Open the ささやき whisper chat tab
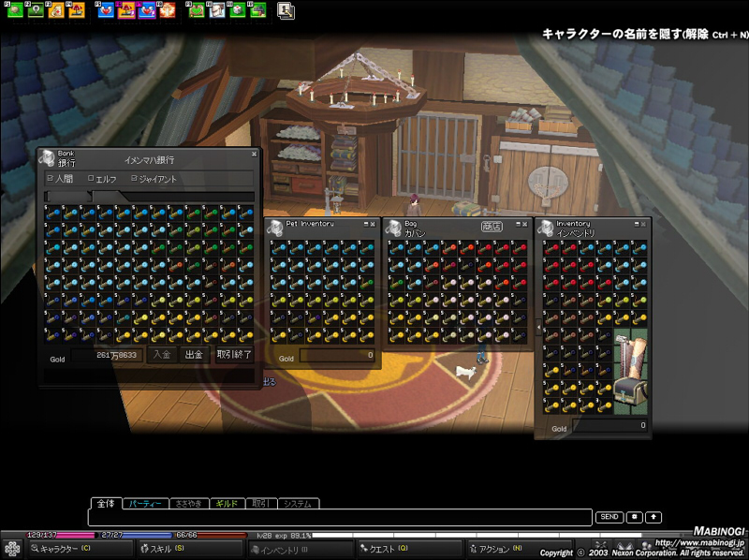The height and width of the screenshot is (560, 749). click(x=189, y=504)
